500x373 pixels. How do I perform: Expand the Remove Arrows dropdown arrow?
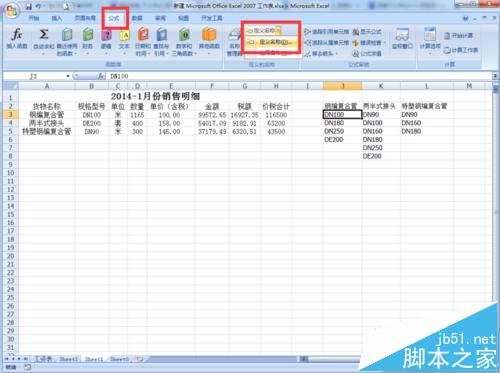tap(337, 54)
